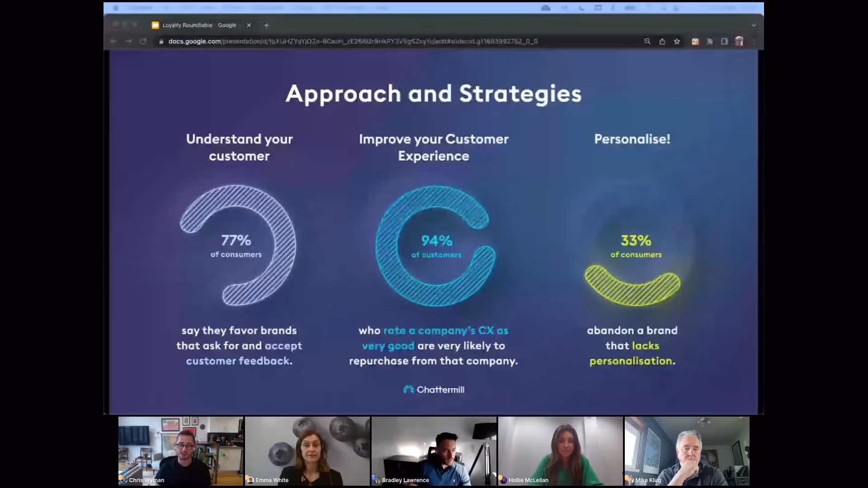Click the site lock icon

click(161, 41)
